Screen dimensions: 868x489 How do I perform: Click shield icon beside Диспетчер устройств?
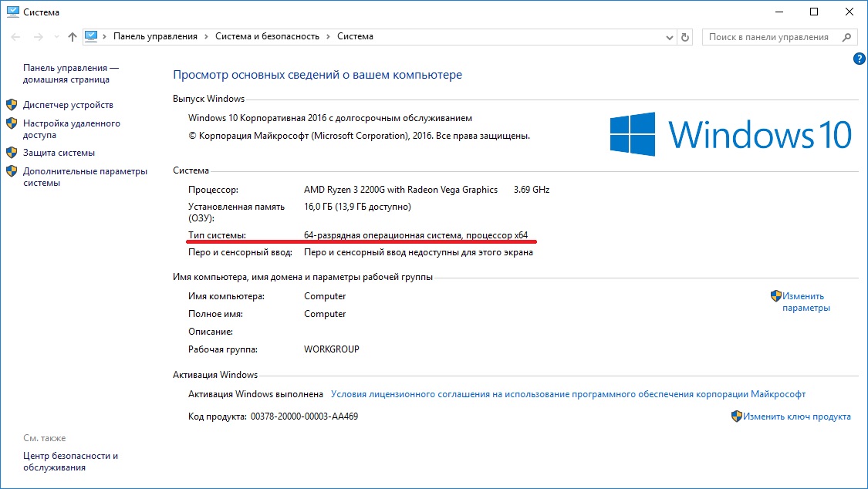(12, 105)
